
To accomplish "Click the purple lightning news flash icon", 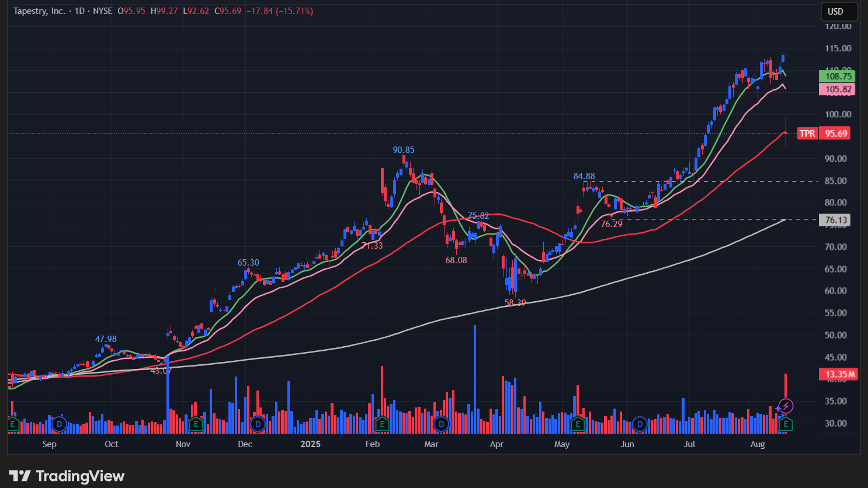I will 786,406.
